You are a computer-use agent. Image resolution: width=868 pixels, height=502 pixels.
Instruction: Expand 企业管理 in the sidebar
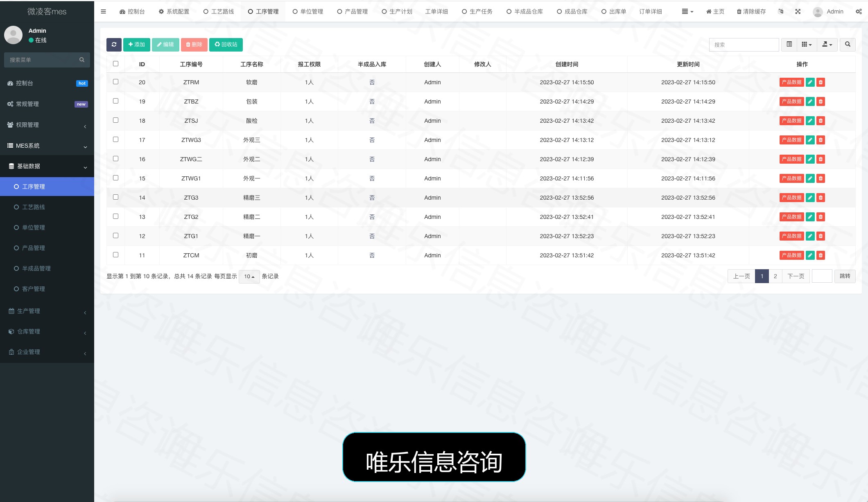47,352
